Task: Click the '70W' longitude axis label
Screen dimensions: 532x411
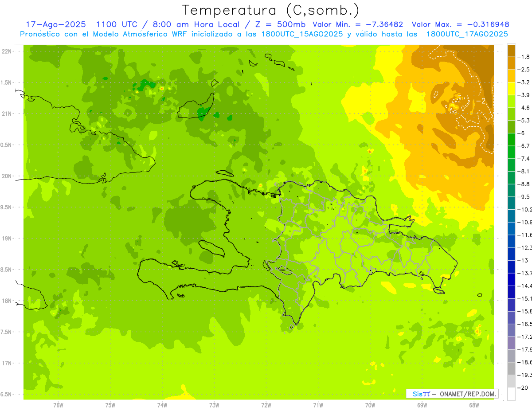Action: click(370, 405)
